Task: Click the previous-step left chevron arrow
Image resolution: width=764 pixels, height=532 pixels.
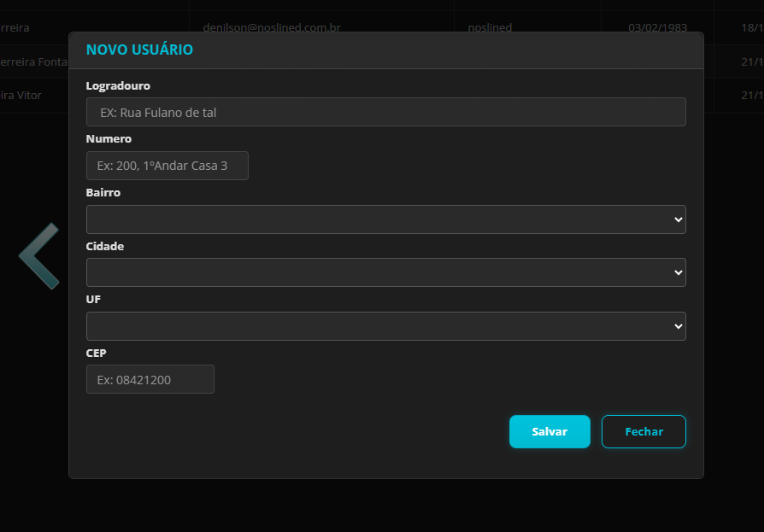Action: pos(38,255)
